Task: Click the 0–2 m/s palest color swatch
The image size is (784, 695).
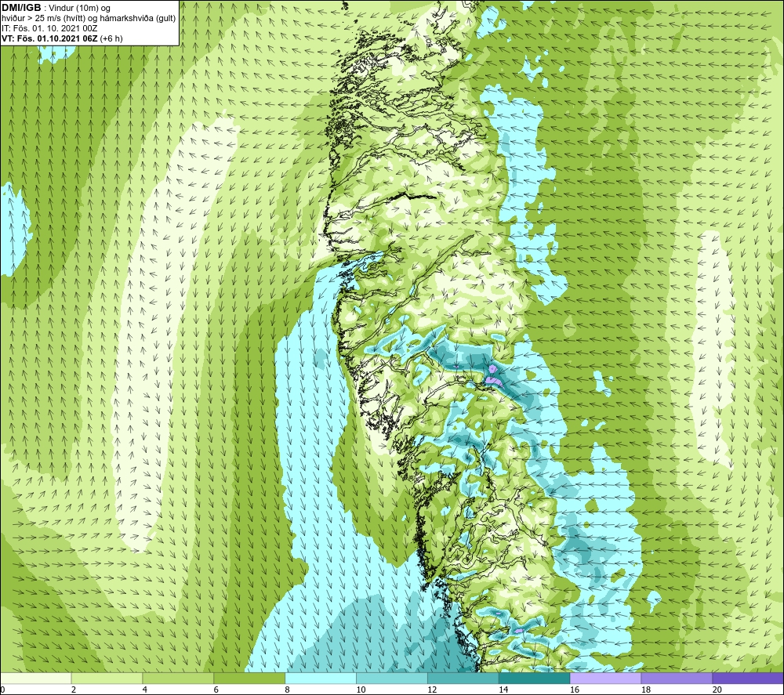Action: click(x=35, y=678)
